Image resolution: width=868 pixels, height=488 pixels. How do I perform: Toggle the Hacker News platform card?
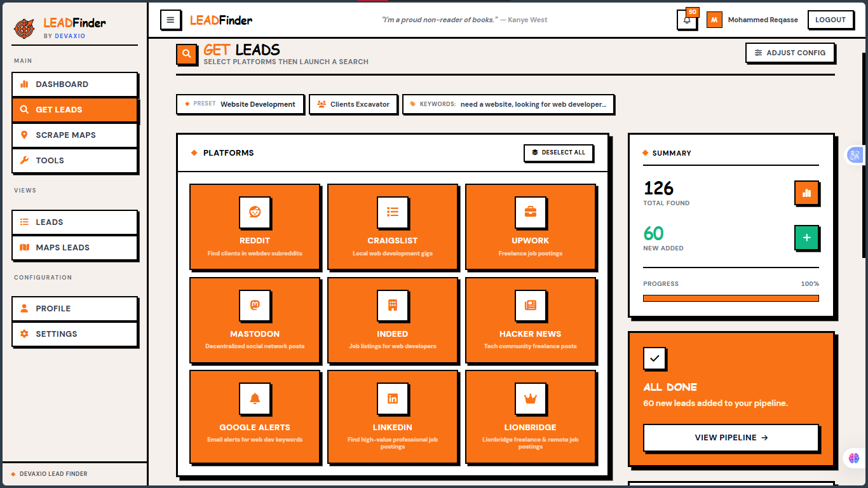531,320
